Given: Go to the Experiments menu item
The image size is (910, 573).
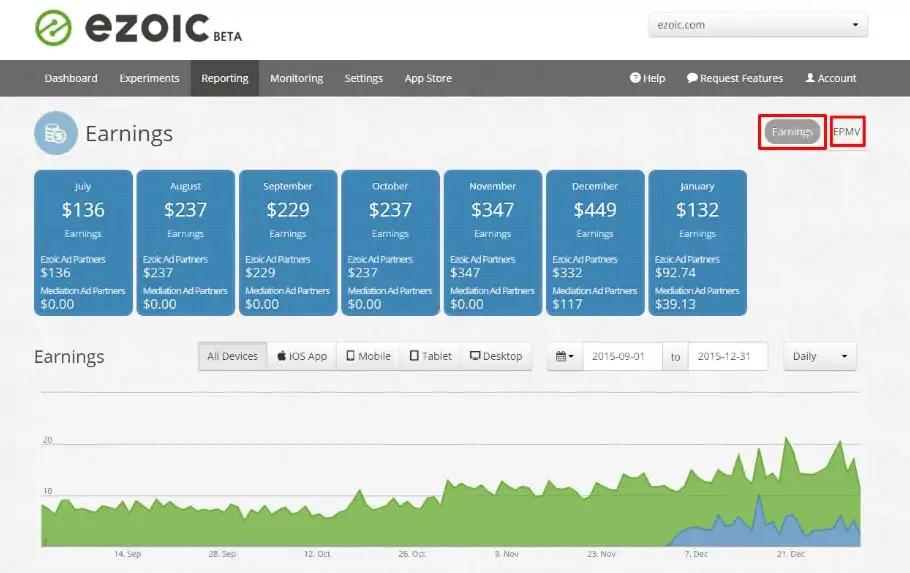Looking at the screenshot, I should [x=149, y=78].
